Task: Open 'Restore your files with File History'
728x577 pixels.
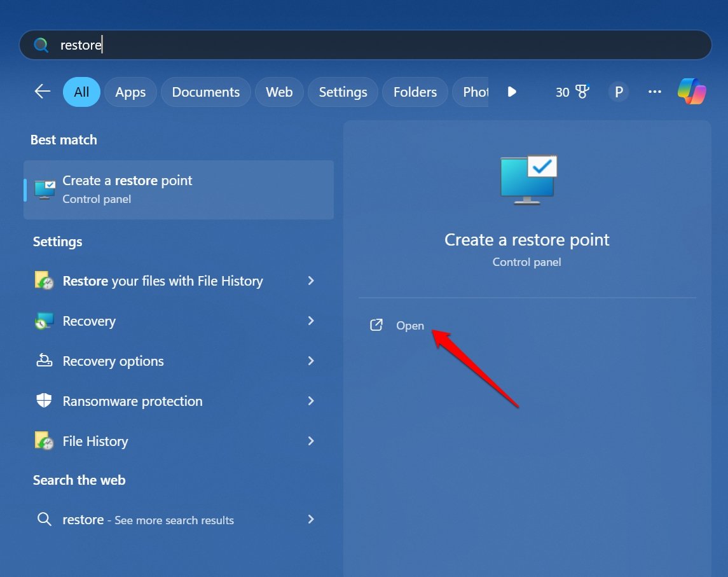Action: [179, 281]
